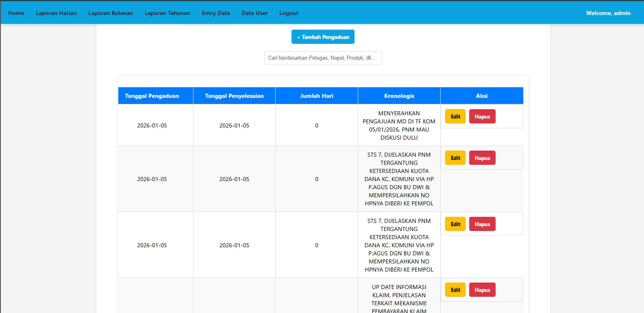This screenshot has height=313, width=644.
Task: Delete the MENYERAHKAN PENGAJUAN MD row with Hapus
Action: pyautogui.click(x=482, y=117)
